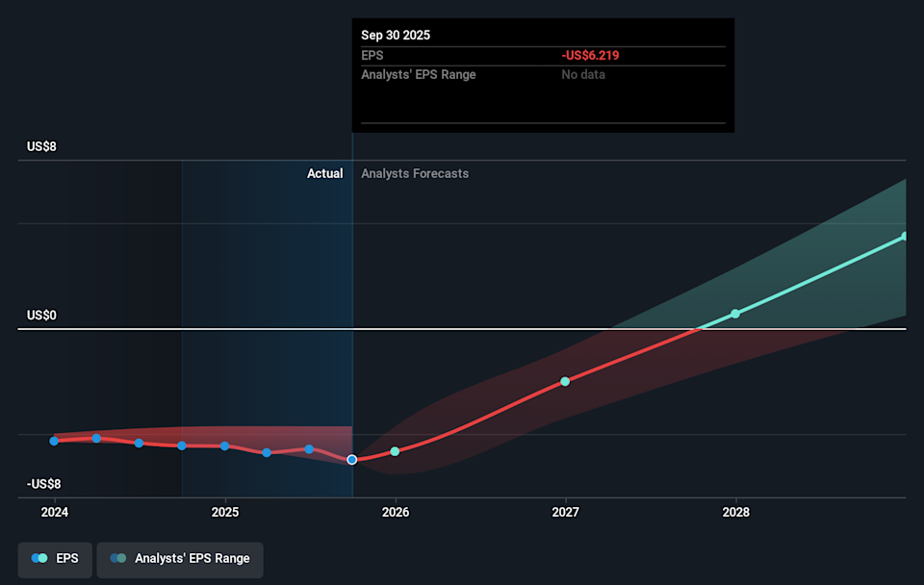
Task: Select the EPS data point above 2025
Action: coord(224,445)
